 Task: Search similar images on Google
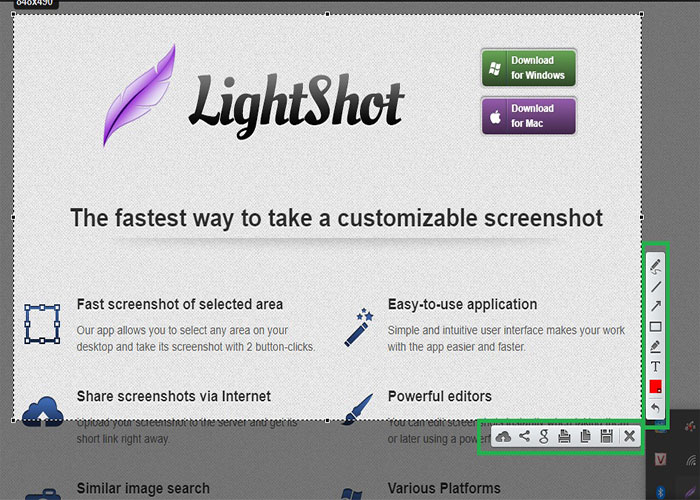point(544,436)
